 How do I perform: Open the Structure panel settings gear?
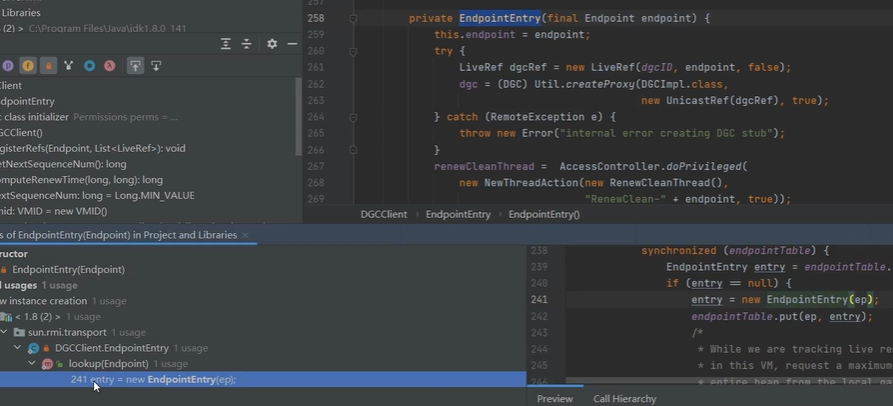[x=272, y=44]
